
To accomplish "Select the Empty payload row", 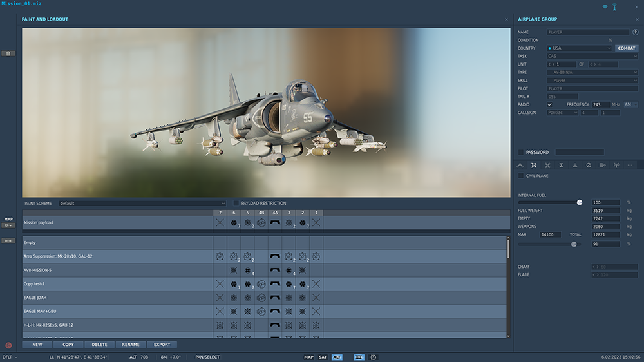I will pyautogui.click(x=265, y=242).
